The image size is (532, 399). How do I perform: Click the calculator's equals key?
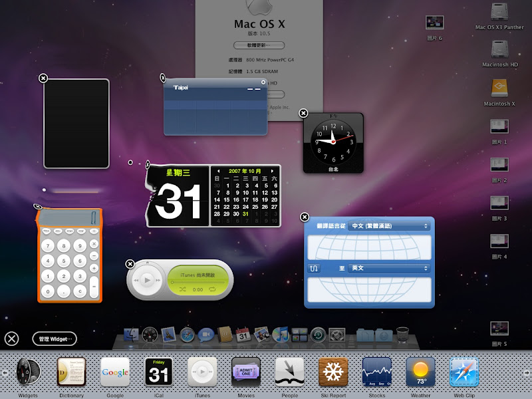click(94, 287)
